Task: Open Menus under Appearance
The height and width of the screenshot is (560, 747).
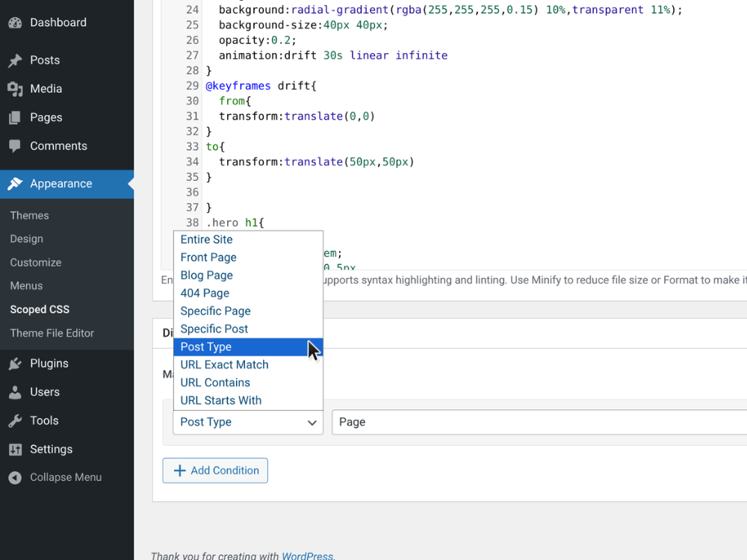Action: [x=27, y=286]
